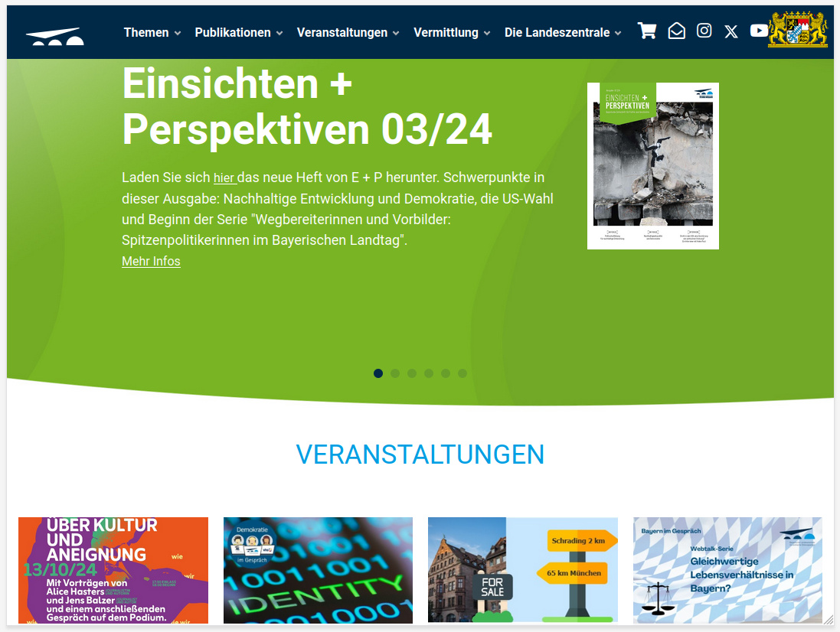Open the Instagram profile icon
840x632 pixels.
[x=704, y=31]
